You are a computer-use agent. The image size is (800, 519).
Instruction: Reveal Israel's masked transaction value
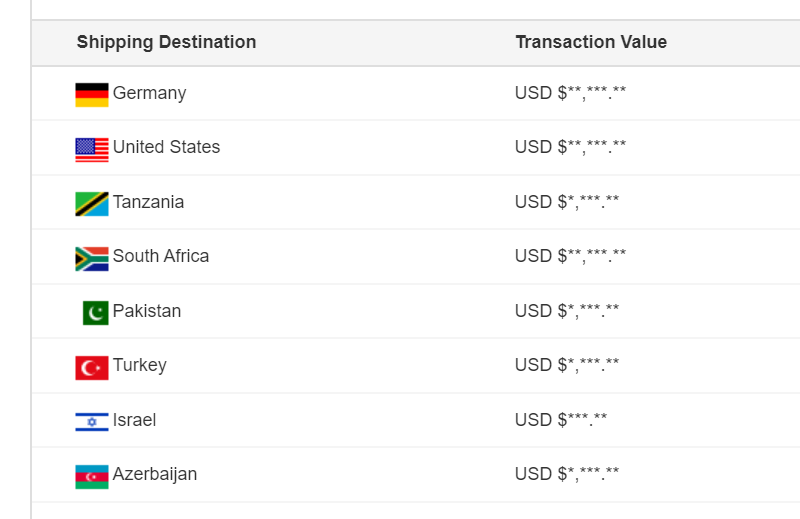point(561,419)
